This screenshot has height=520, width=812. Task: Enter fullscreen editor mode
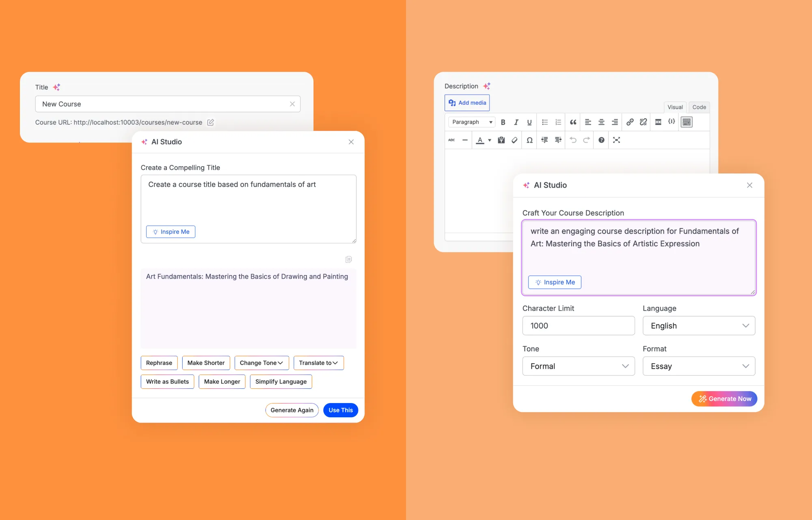click(616, 140)
